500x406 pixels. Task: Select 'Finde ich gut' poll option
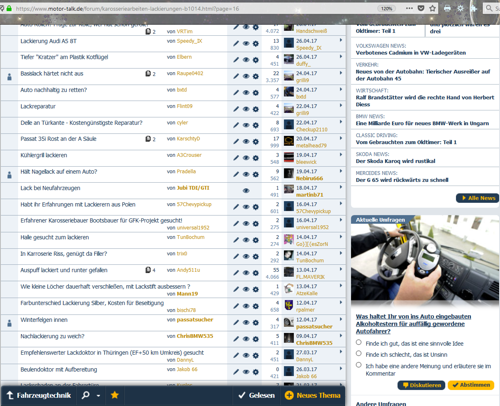[359, 342]
